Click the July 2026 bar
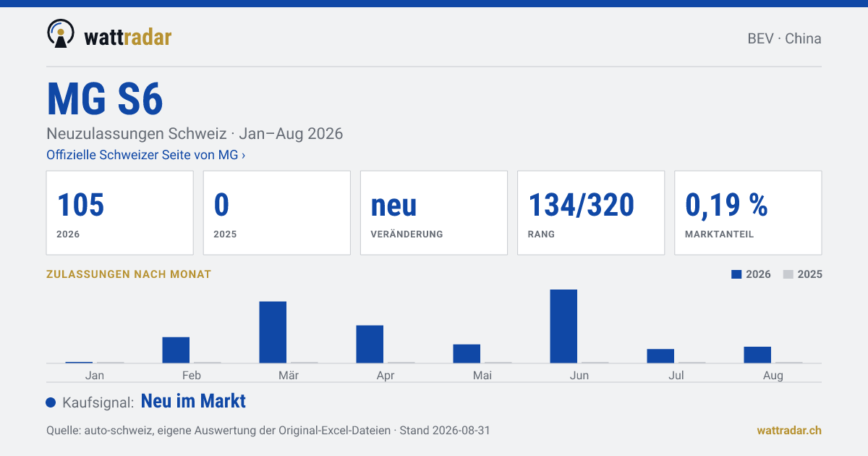868x456 pixels. tap(660, 356)
